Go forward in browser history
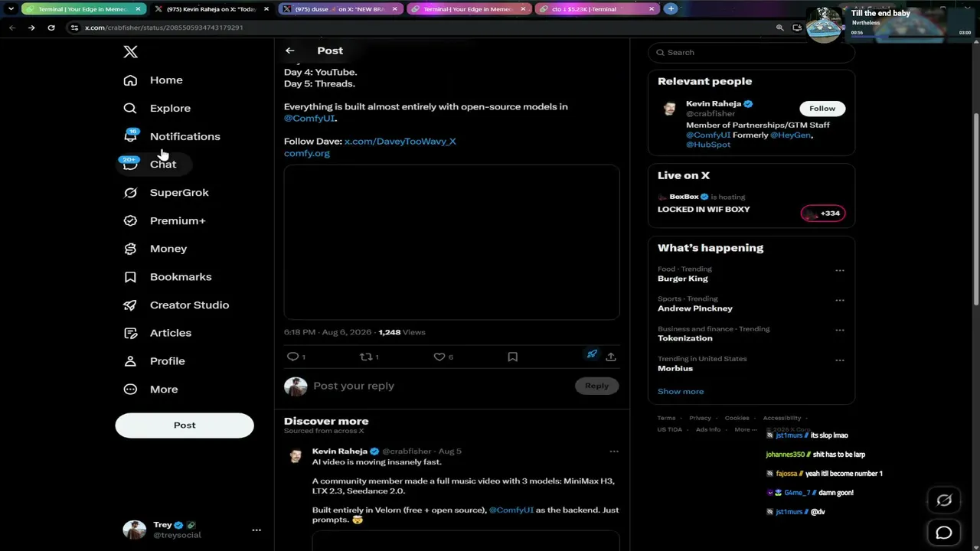The image size is (980, 551). [x=31, y=28]
